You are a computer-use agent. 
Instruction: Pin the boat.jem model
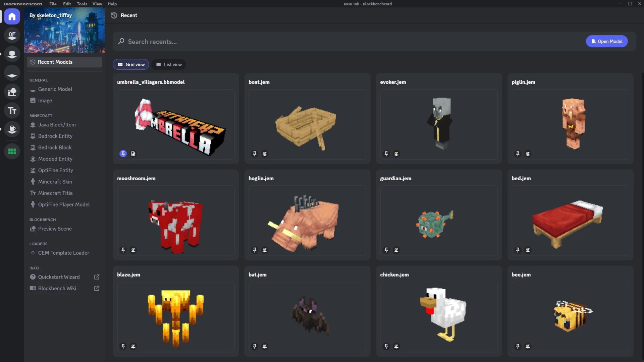pyautogui.click(x=255, y=154)
